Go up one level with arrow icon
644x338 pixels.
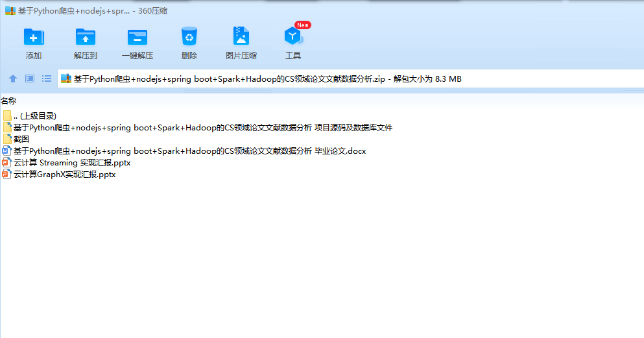click(13, 78)
